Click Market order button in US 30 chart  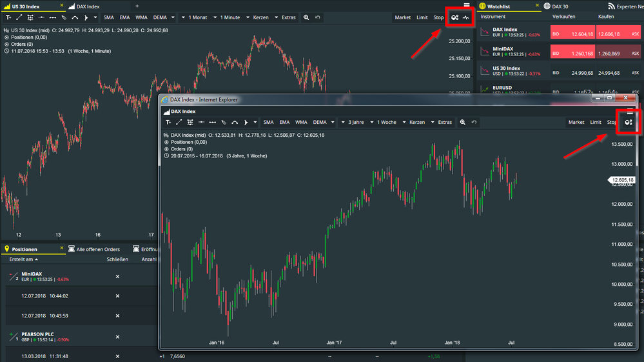tap(402, 17)
